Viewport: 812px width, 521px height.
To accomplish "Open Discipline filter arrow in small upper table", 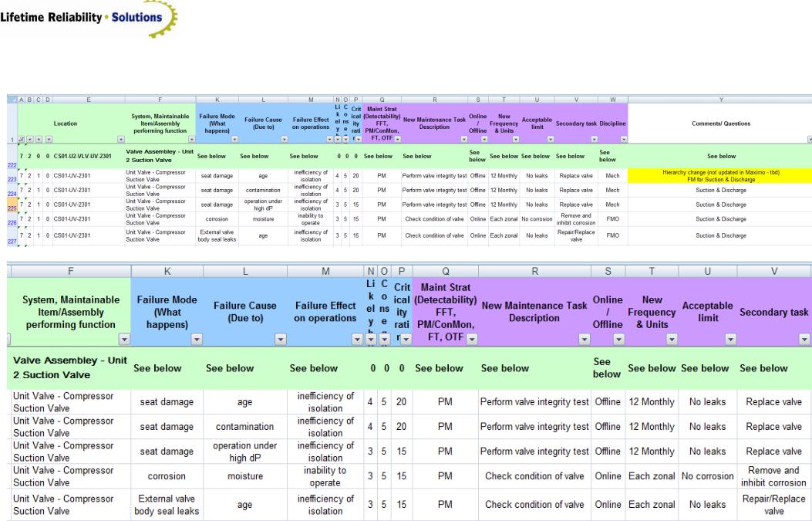I will pyautogui.click(x=624, y=140).
